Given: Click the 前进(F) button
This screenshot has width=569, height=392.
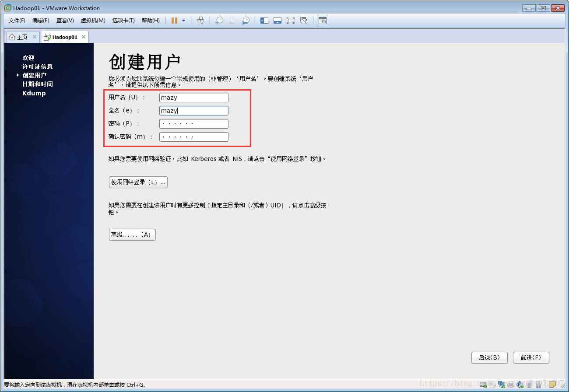Looking at the screenshot, I should (531, 357).
